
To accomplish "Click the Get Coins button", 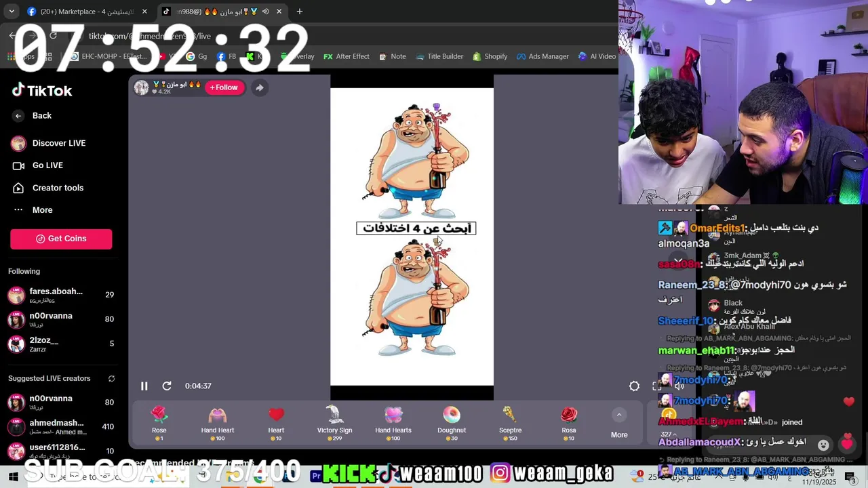I will [x=61, y=239].
